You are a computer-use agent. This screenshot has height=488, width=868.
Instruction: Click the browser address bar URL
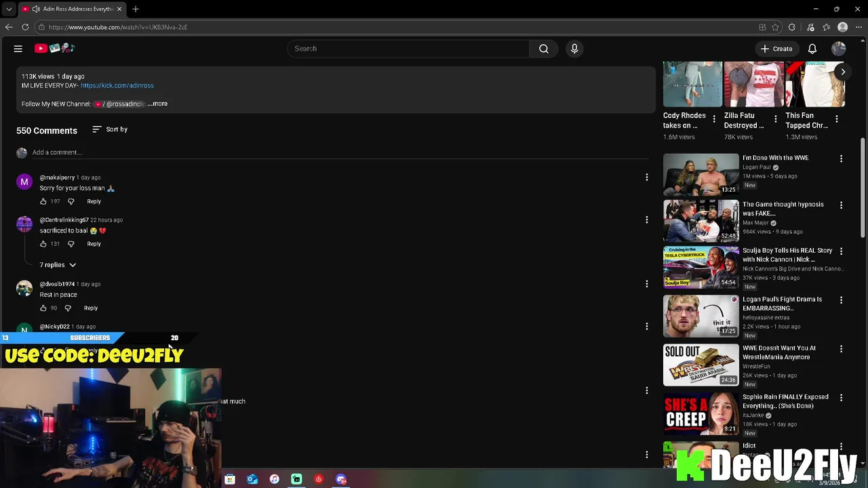(x=118, y=27)
